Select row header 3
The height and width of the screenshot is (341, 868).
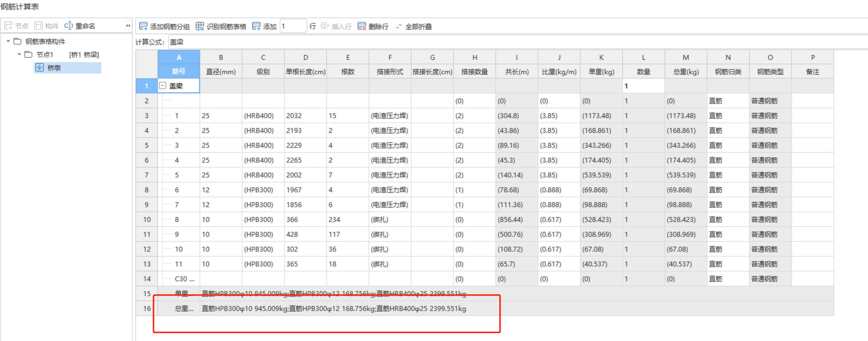(x=147, y=116)
